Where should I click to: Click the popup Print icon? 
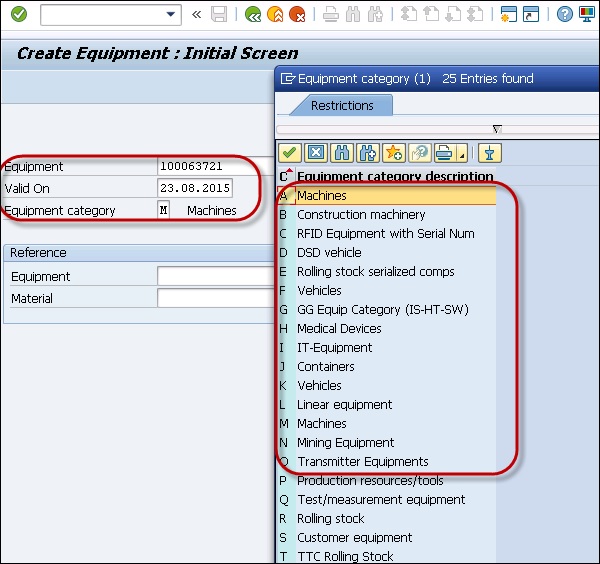click(443, 152)
